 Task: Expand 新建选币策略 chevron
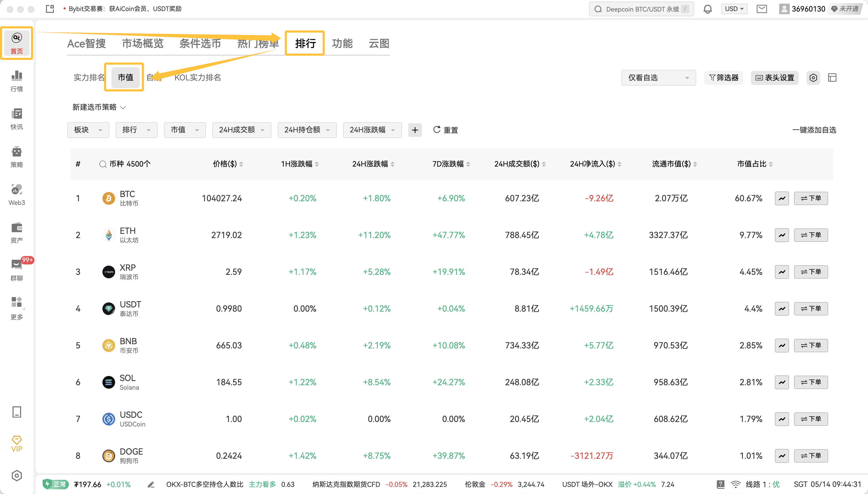pos(123,107)
